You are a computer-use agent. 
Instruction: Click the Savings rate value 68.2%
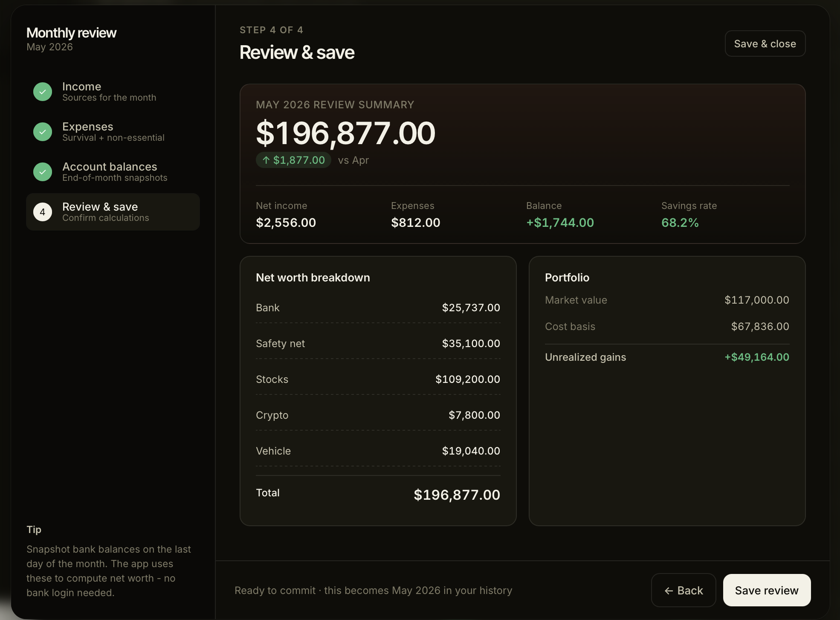[680, 223]
